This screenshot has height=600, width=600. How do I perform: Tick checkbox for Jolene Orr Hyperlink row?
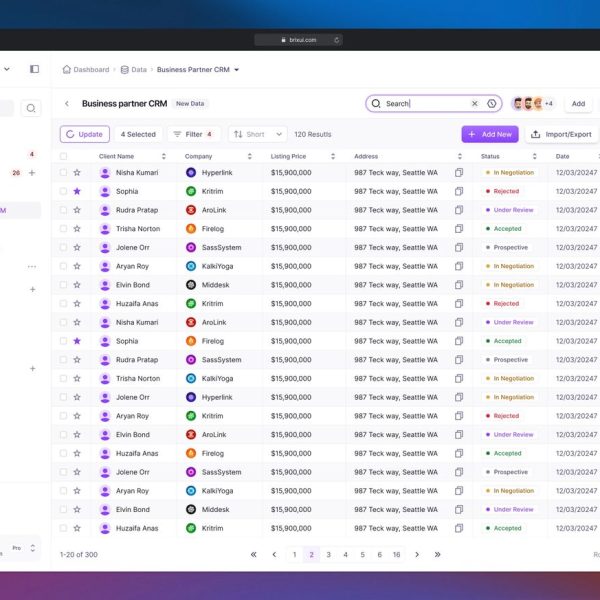pos(64,397)
